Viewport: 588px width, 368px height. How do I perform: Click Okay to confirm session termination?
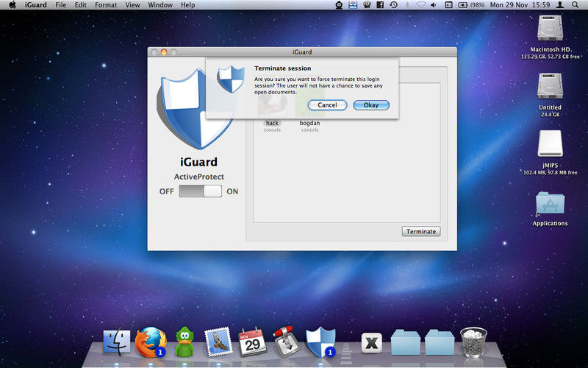[371, 105]
